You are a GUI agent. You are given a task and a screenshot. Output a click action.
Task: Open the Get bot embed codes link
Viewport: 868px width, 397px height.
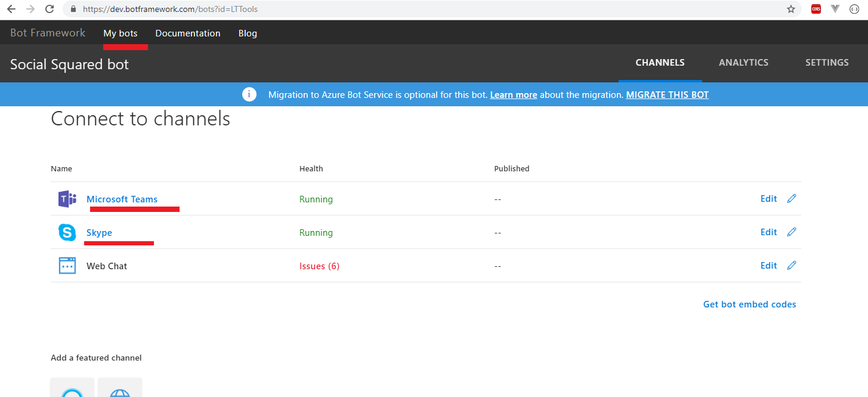749,304
